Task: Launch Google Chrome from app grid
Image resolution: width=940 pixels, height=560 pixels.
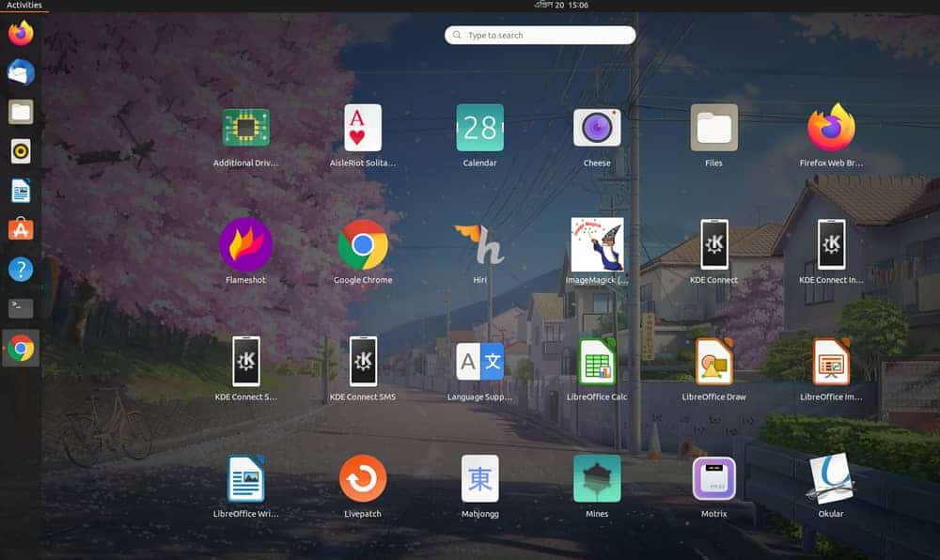Action: click(363, 244)
